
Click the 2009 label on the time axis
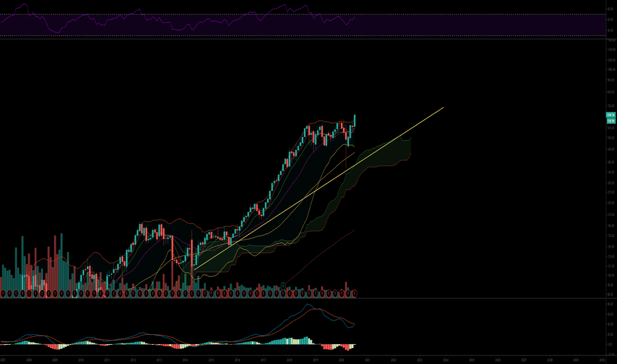tap(55, 360)
